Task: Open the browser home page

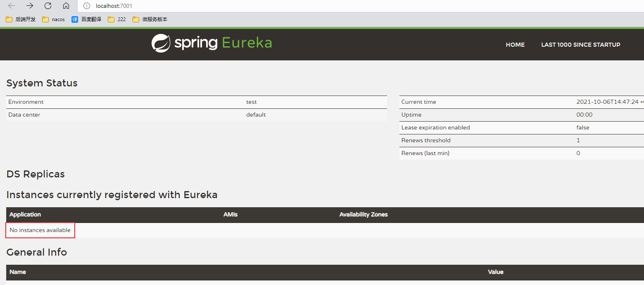Action: tap(66, 6)
